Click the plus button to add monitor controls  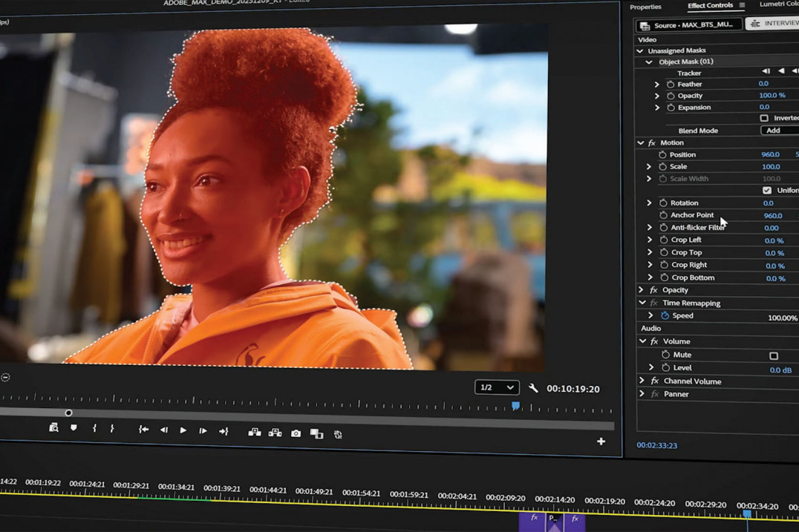coord(601,440)
